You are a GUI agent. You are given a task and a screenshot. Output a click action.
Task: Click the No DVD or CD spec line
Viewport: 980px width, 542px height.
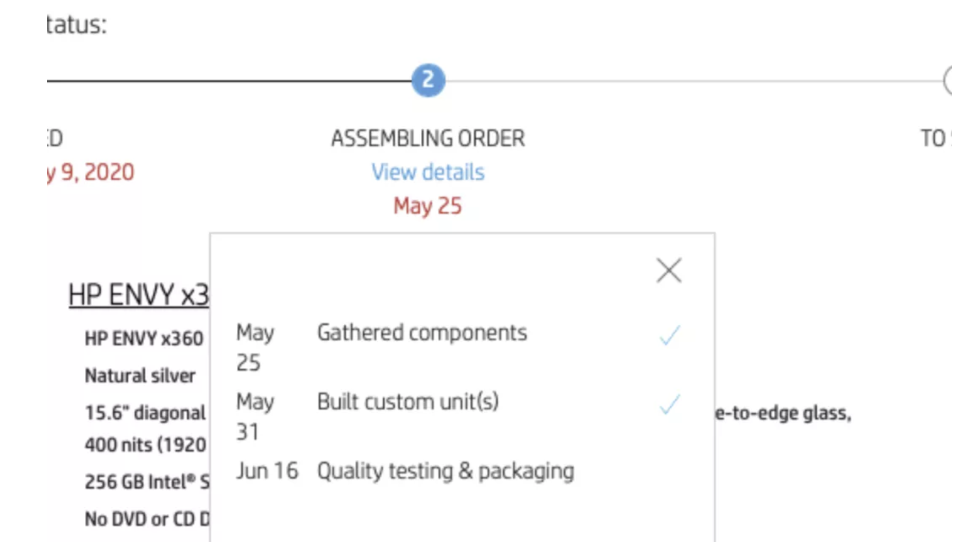coord(147,519)
